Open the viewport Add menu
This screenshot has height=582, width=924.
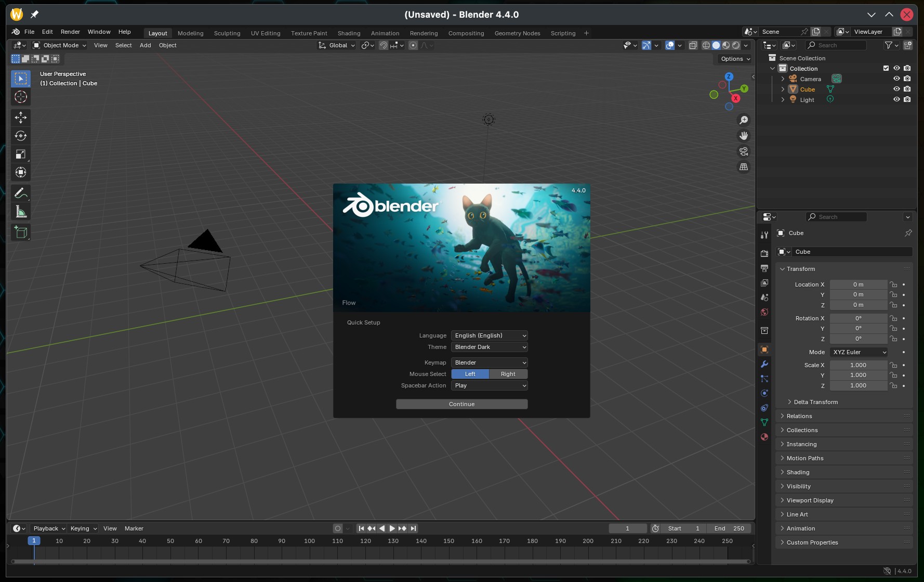pyautogui.click(x=146, y=45)
